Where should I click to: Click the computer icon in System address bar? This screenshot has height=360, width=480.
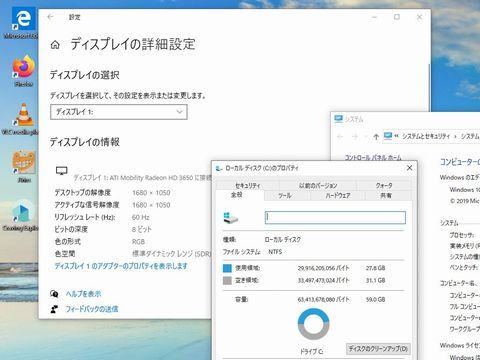[x=388, y=136]
